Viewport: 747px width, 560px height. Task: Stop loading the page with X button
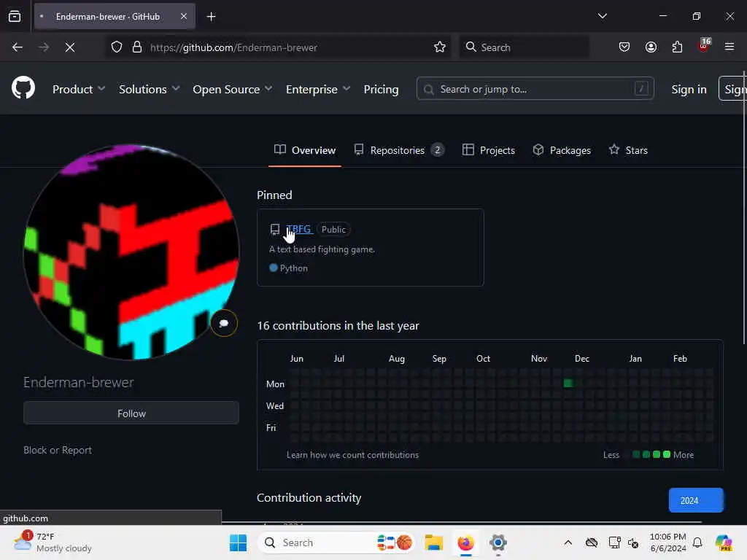(x=69, y=47)
